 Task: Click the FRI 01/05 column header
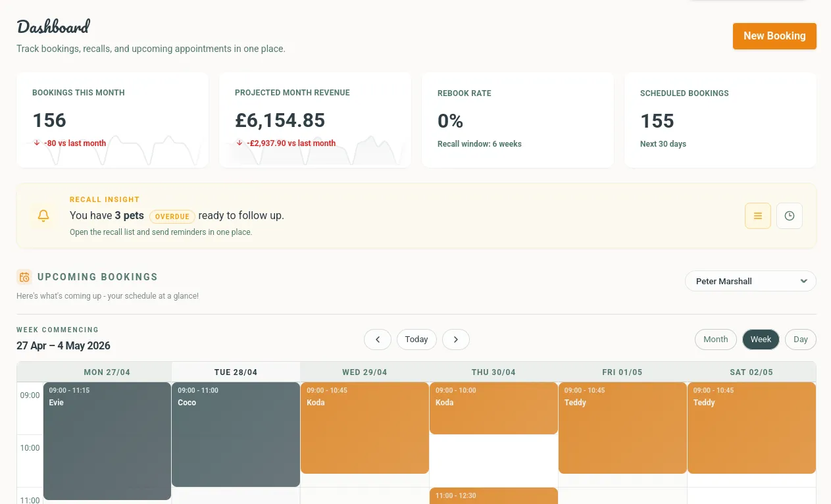(x=622, y=372)
